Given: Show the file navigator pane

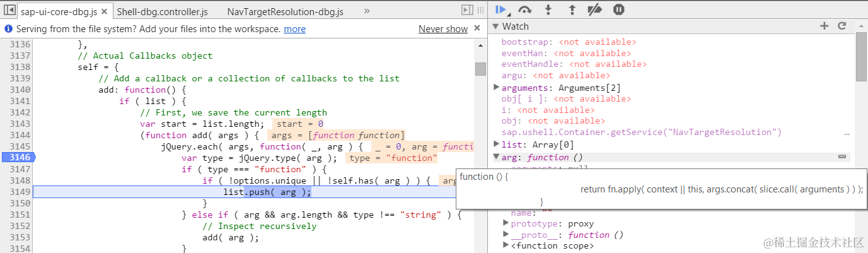Looking at the screenshot, I should point(10,11).
